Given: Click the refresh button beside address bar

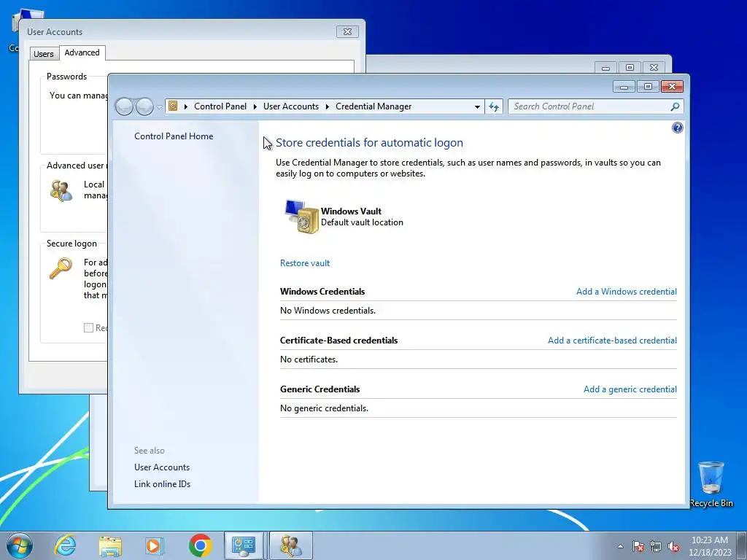Looking at the screenshot, I should pos(494,106).
